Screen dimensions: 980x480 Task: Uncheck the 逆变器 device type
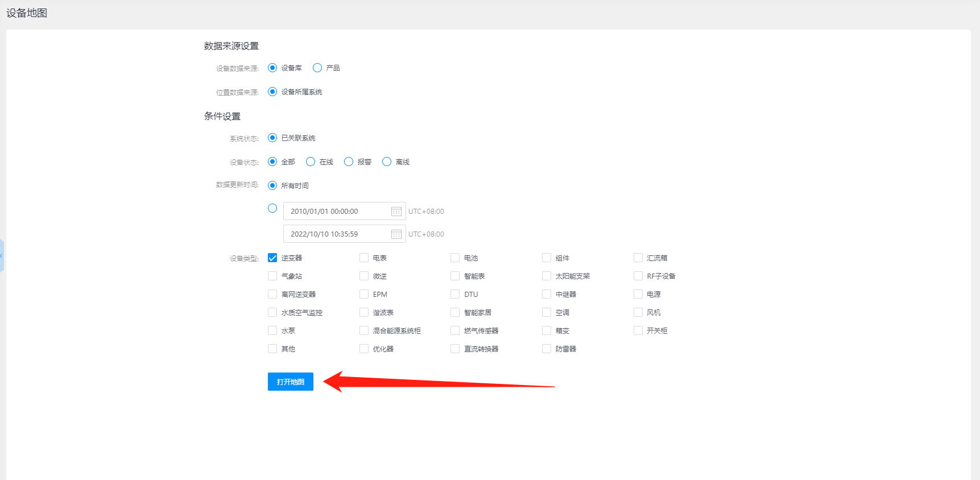pyautogui.click(x=272, y=258)
